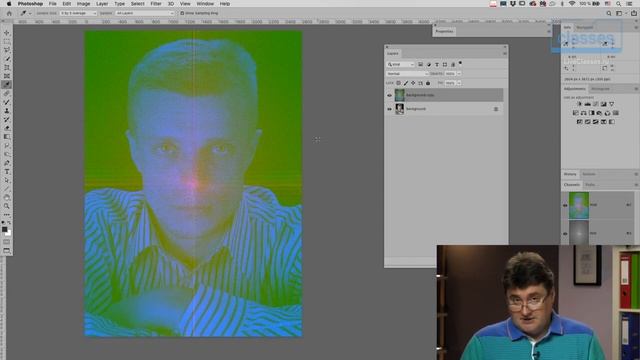
Task: Lock transparent pixels in Layers panel
Action: (x=399, y=83)
